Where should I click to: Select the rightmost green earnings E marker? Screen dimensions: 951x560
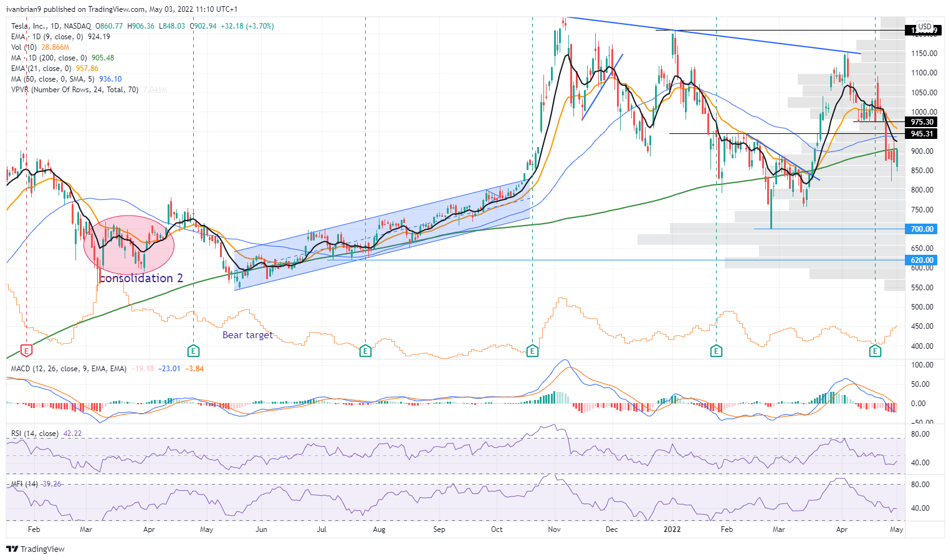876,351
